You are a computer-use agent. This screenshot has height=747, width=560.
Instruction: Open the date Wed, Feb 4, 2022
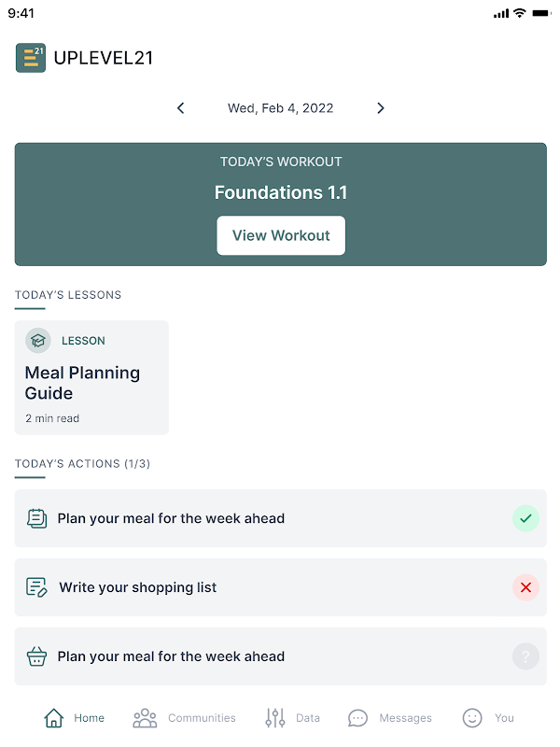coord(280,108)
